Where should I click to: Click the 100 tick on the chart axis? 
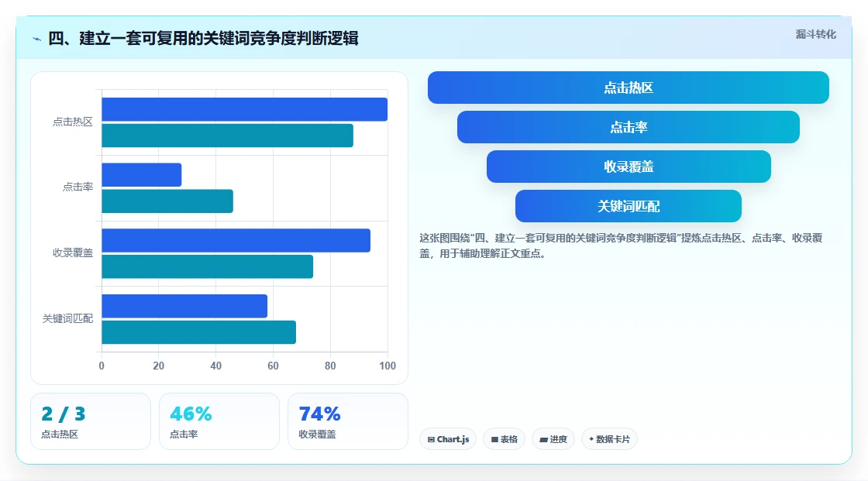tap(387, 366)
